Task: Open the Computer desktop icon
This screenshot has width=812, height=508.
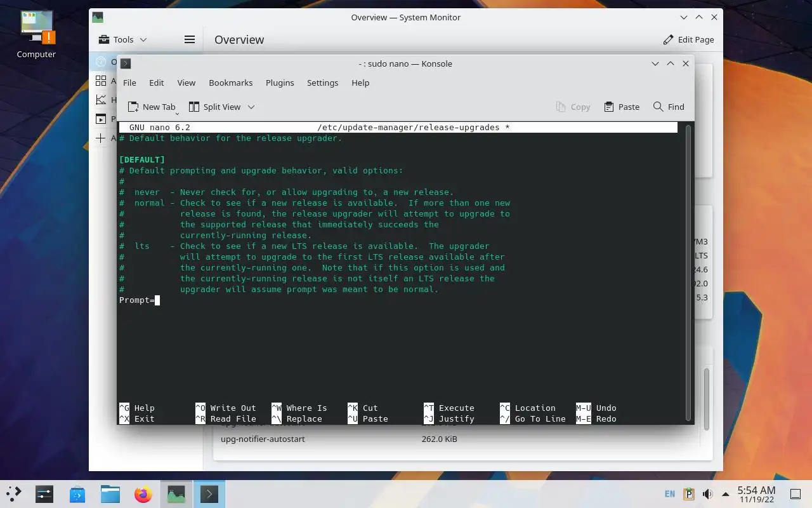Action: [x=36, y=35]
